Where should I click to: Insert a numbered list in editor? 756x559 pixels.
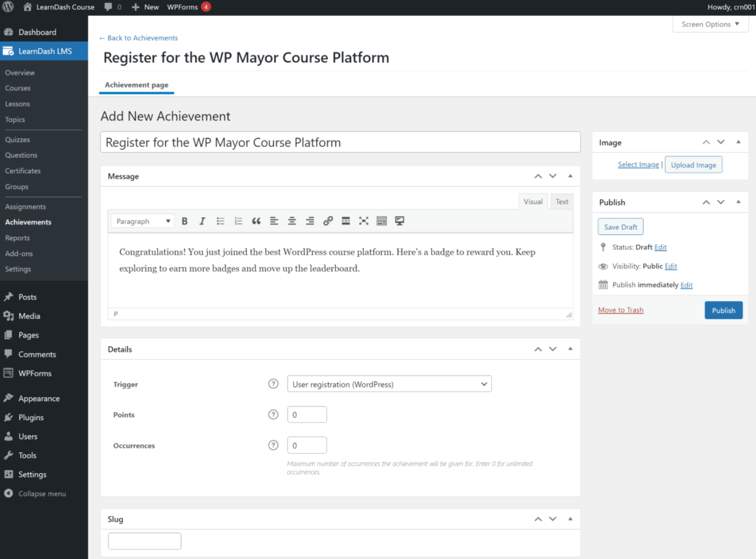click(238, 221)
